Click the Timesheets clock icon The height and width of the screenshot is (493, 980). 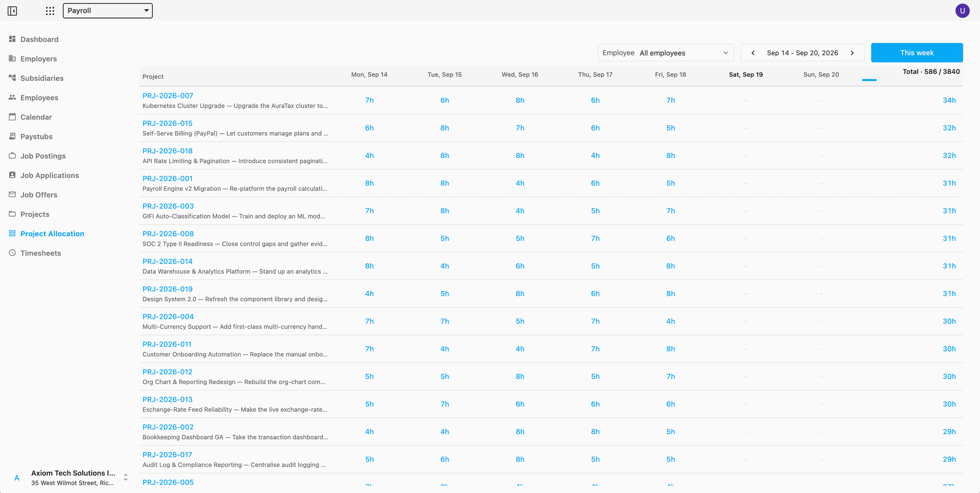coord(12,252)
